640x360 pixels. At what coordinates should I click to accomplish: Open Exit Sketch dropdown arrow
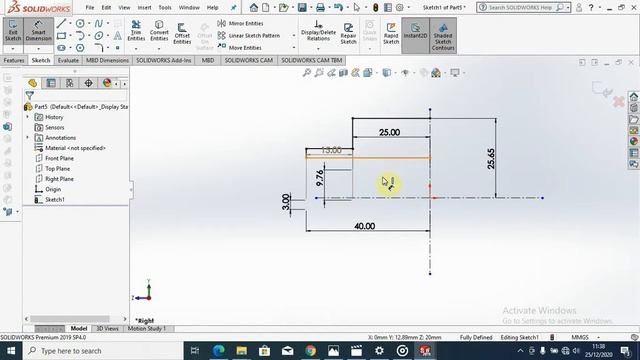[x=13, y=49]
